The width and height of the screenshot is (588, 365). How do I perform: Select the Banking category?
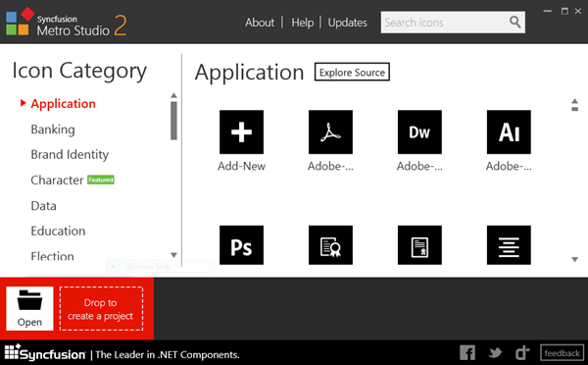53,130
